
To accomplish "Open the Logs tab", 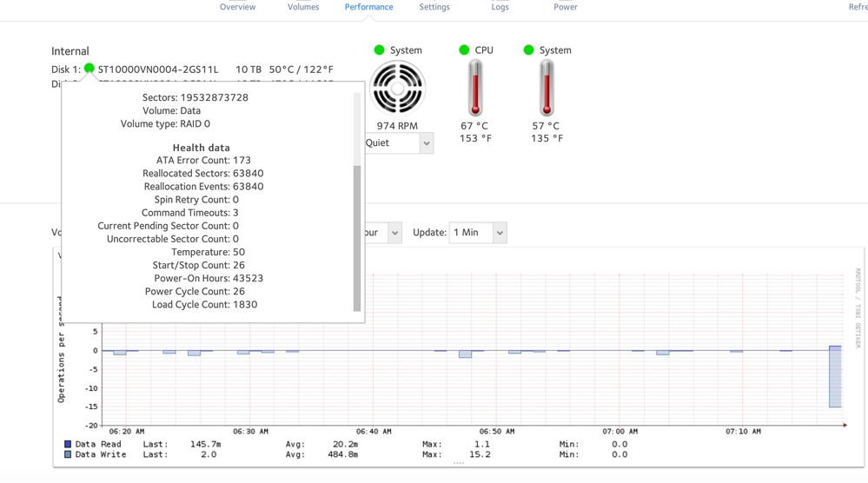I will pos(500,7).
